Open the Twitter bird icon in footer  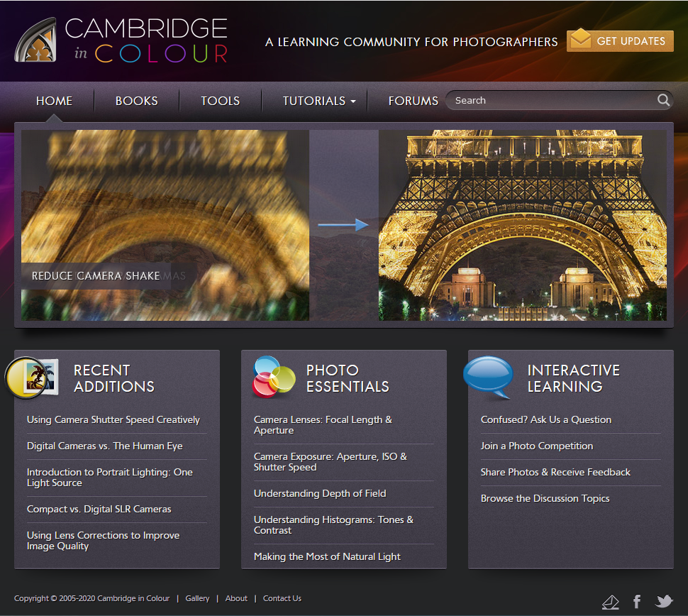[x=664, y=602]
